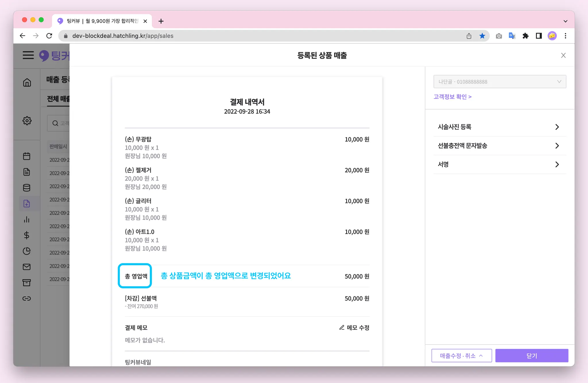The width and height of the screenshot is (588, 383).
Task: Open the calendar icon in sidebar
Action: coord(27,156)
